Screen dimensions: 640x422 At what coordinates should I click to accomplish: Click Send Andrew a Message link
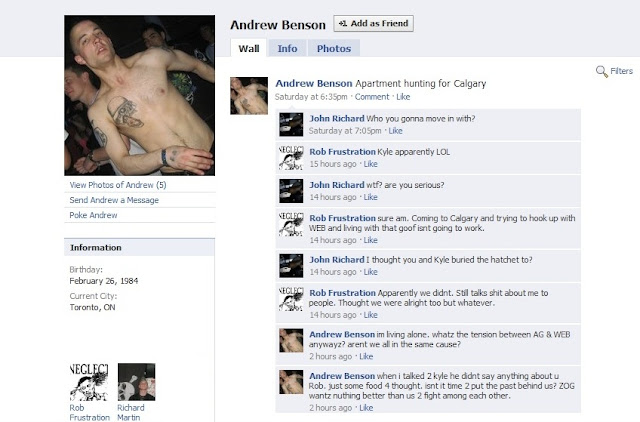(114, 200)
